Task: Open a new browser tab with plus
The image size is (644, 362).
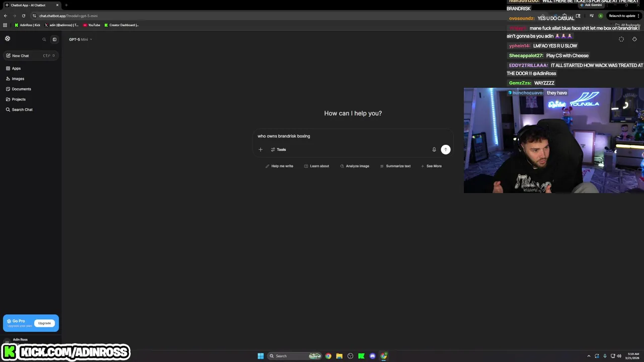Action: tap(66, 5)
